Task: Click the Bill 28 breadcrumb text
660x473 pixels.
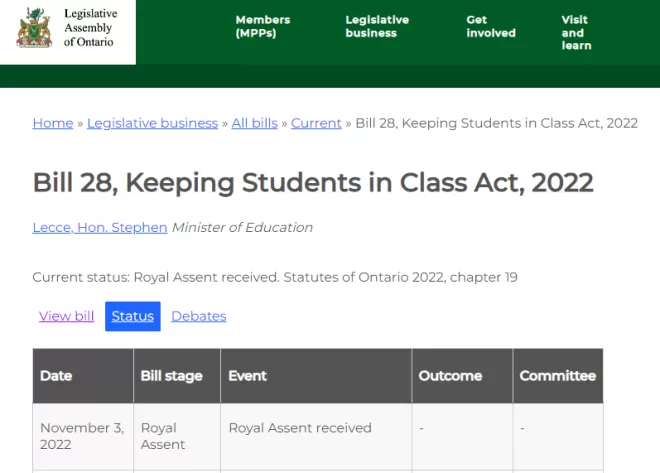Action: point(497,123)
